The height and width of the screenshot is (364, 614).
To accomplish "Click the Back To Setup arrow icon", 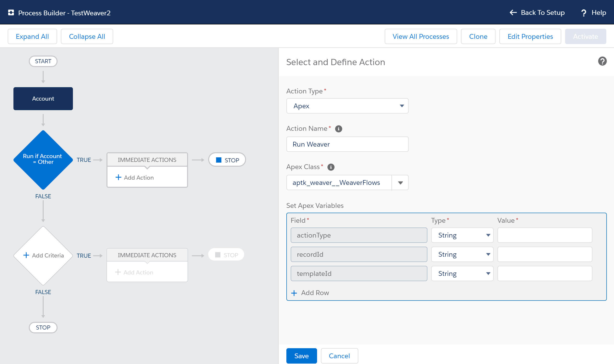I will coord(513,12).
